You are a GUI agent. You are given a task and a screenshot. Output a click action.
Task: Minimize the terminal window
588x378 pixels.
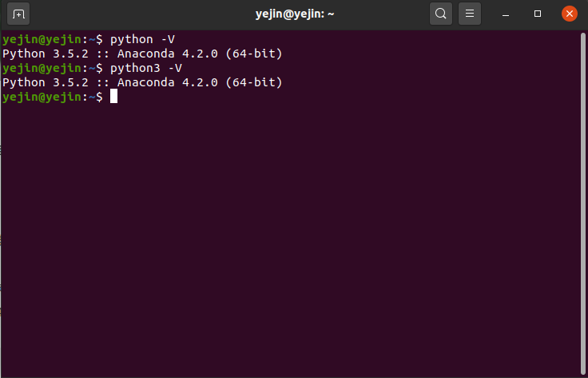(506, 14)
